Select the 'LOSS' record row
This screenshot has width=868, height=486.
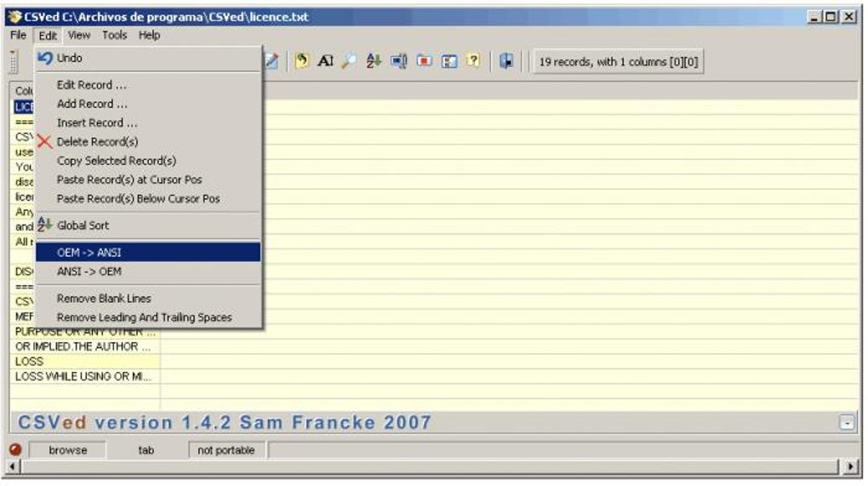(85, 362)
